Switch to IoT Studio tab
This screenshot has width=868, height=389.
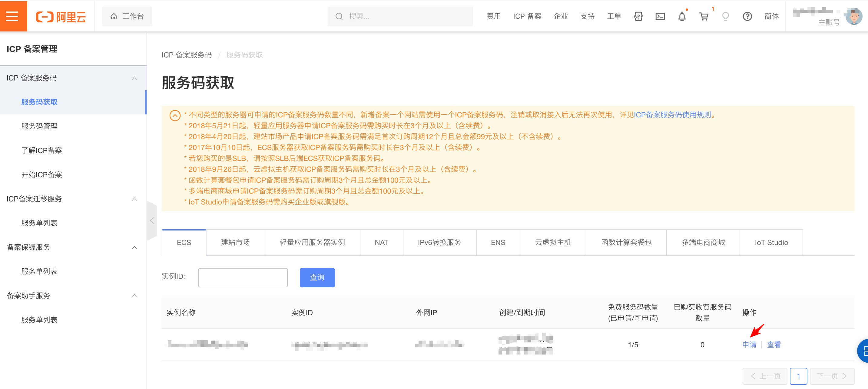771,242
